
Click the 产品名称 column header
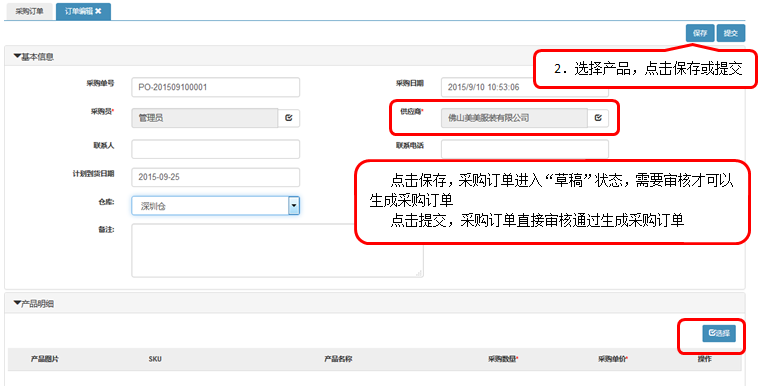coord(338,359)
